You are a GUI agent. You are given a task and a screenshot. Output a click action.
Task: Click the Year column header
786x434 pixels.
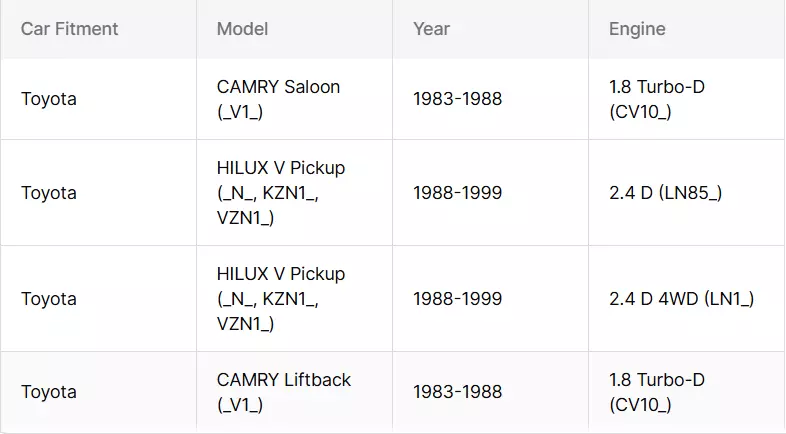point(431,29)
